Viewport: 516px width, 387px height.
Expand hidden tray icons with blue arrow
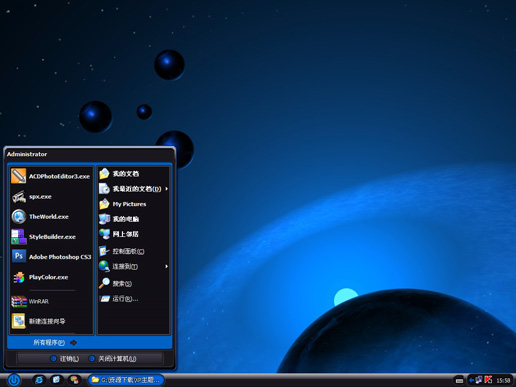471,380
